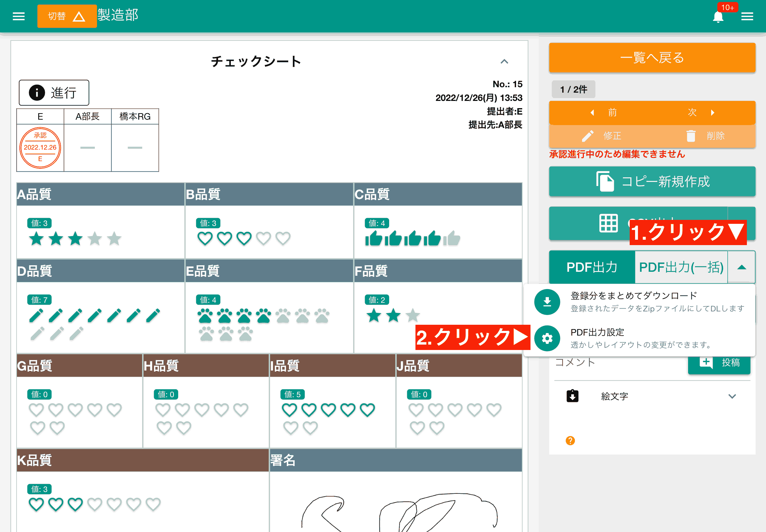The width and height of the screenshot is (766, 532).
Task: Click the download icon for Zip bulk download
Action: [547, 302]
